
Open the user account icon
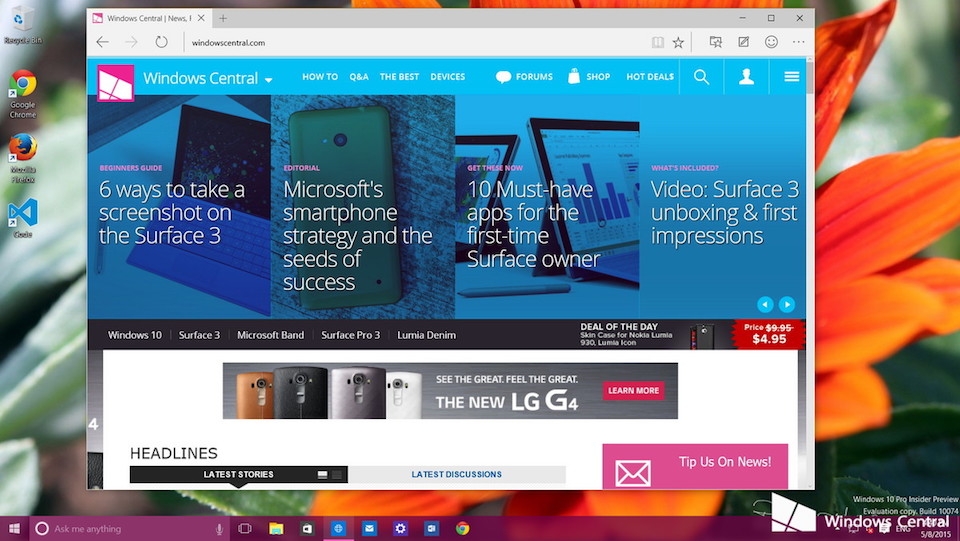click(x=746, y=76)
